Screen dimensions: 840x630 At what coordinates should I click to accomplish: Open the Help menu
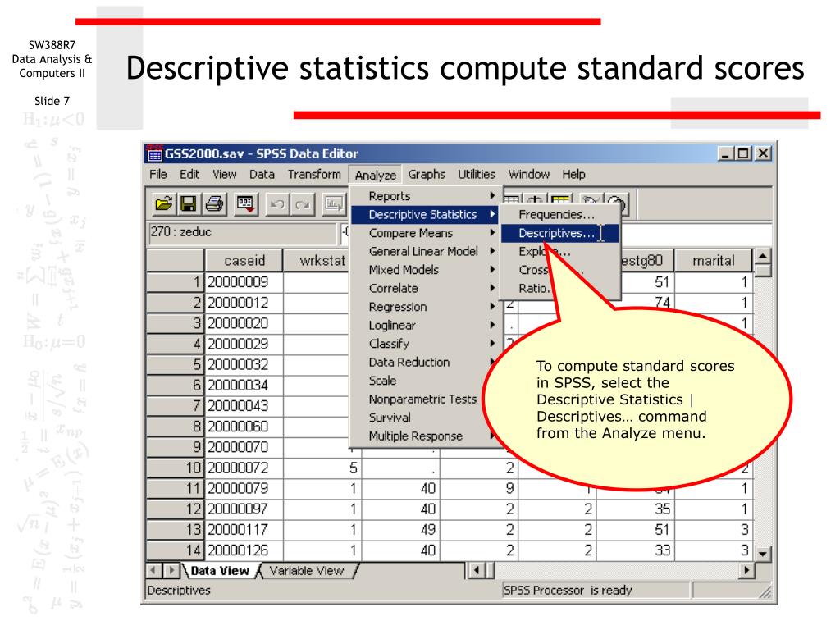click(x=573, y=174)
